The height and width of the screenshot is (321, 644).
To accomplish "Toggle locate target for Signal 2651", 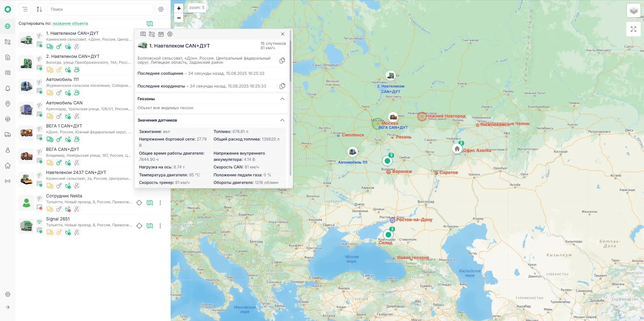I will (x=139, y=226).
